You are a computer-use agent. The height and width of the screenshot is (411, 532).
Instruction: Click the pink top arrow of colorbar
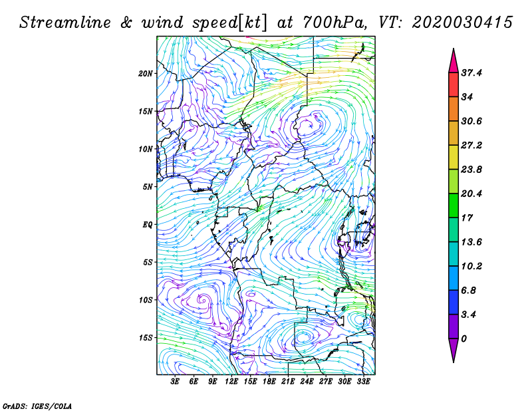pos(454,61)
